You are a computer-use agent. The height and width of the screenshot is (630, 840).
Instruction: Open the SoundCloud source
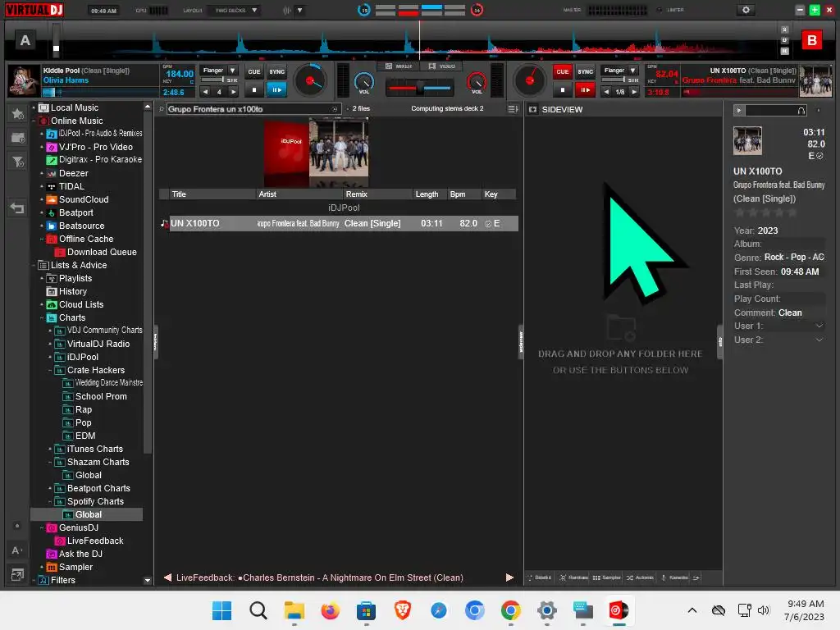[x=84, y=199]
